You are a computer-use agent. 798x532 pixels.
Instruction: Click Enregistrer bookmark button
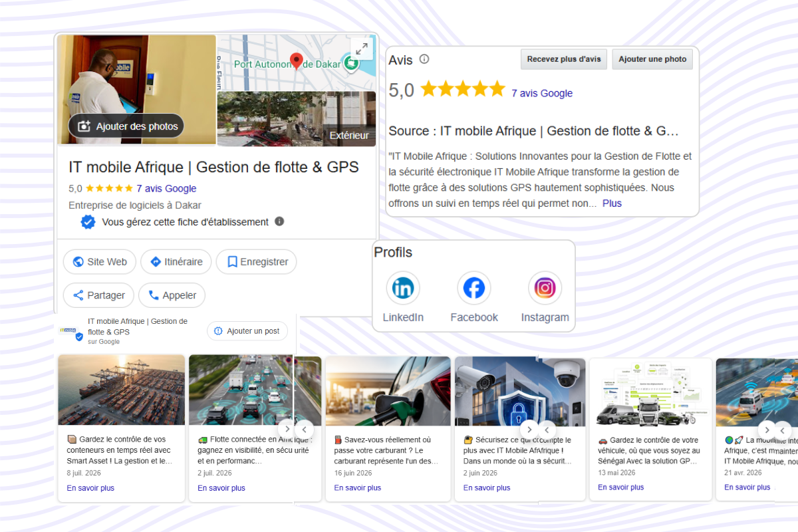(256, 262)
